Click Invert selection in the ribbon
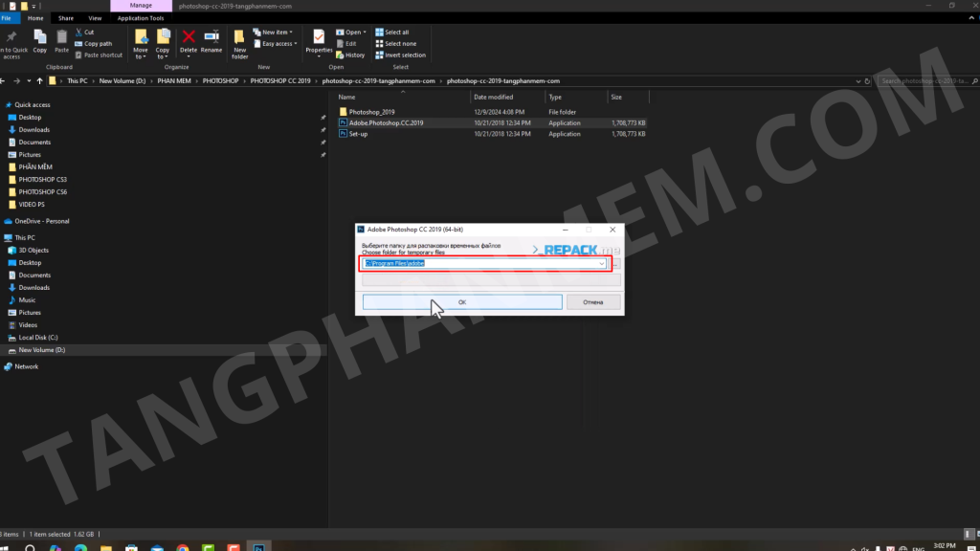The image size is (980, 551). point(400,55)
